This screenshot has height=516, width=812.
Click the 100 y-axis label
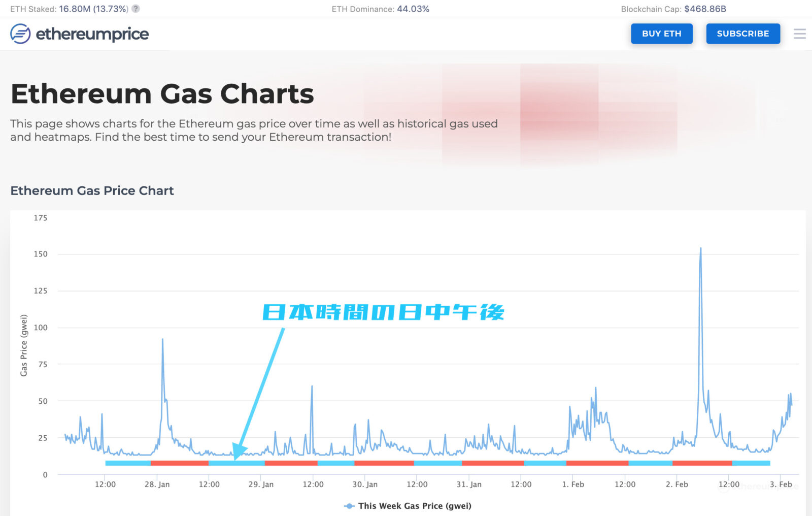41,328
